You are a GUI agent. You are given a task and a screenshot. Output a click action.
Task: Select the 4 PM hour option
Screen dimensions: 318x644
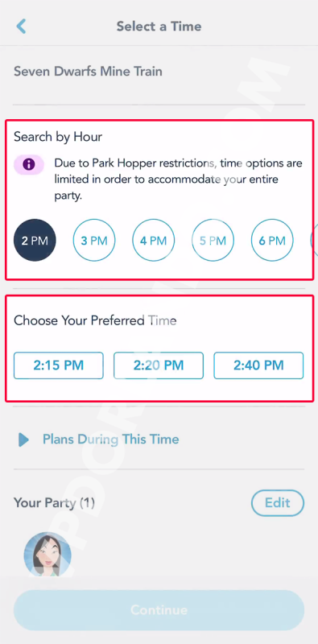[153, 240]
